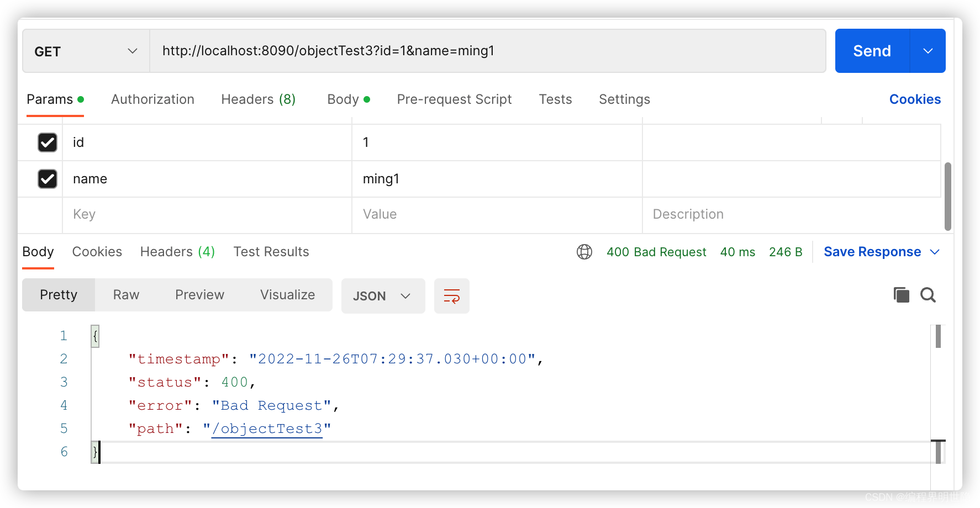Image resolution: width=980 pixels, height=508 pixels.
Task: Click the params table vertical scrollbar
Action: click(947, 196)
